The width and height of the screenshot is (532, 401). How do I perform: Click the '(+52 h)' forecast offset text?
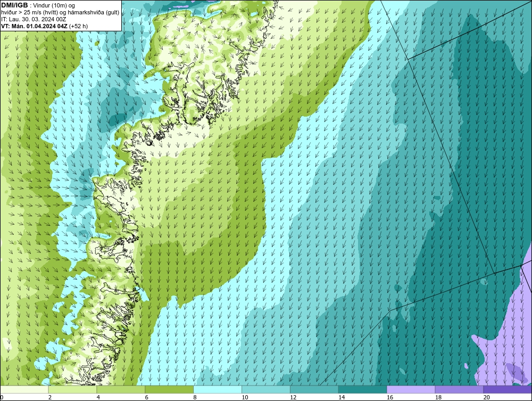(78, 26)
